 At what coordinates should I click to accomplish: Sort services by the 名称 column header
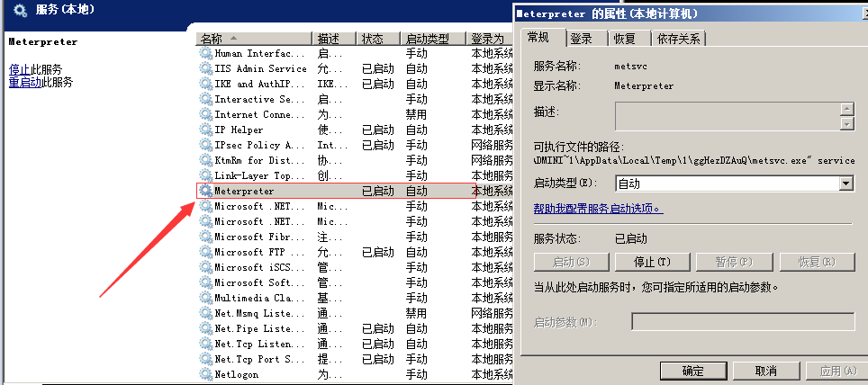pos(212,39)
